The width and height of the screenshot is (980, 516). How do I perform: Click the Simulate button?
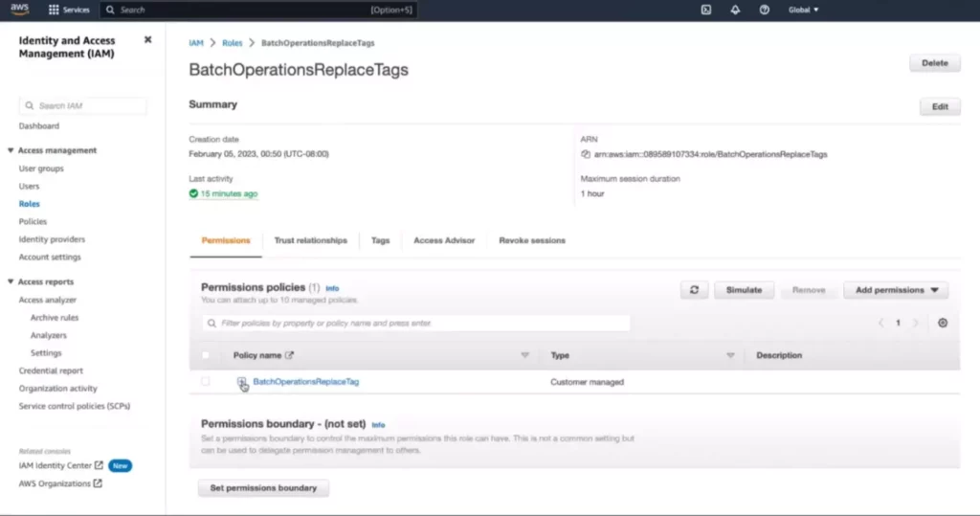[744, 290]
